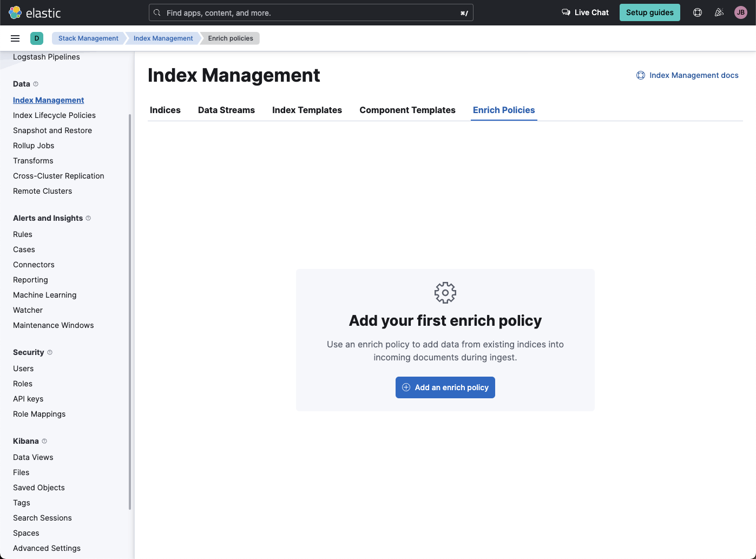The height and width of the screenshot is (559, 756).
Task: Open Index Lifecycle Policies in the sidebar
Action: coord(54,115)
